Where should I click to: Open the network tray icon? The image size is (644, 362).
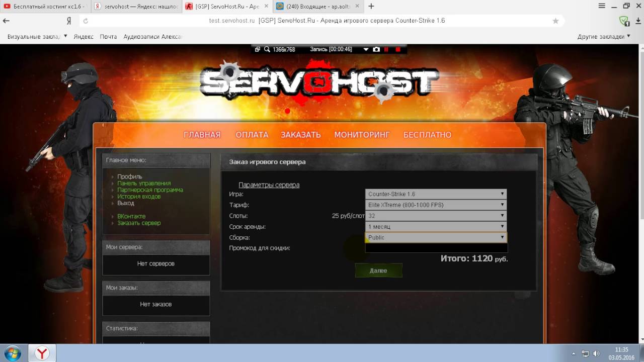[x=585, y=353]
